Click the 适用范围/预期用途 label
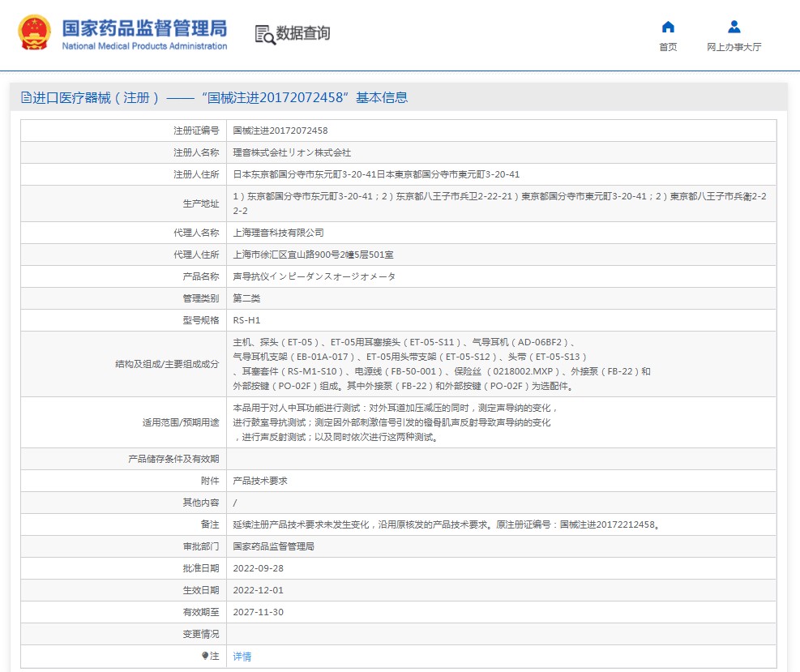The height and width of the screenshot is (672, 800). (181, 422)
